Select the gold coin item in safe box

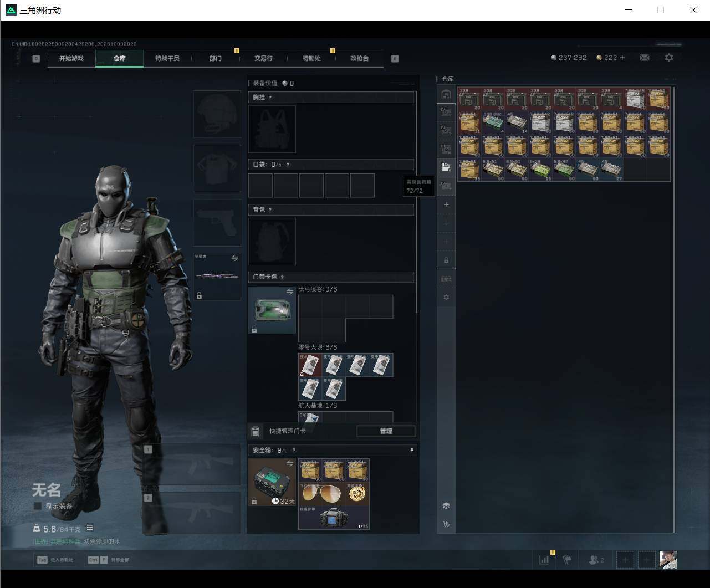(357, 494)
